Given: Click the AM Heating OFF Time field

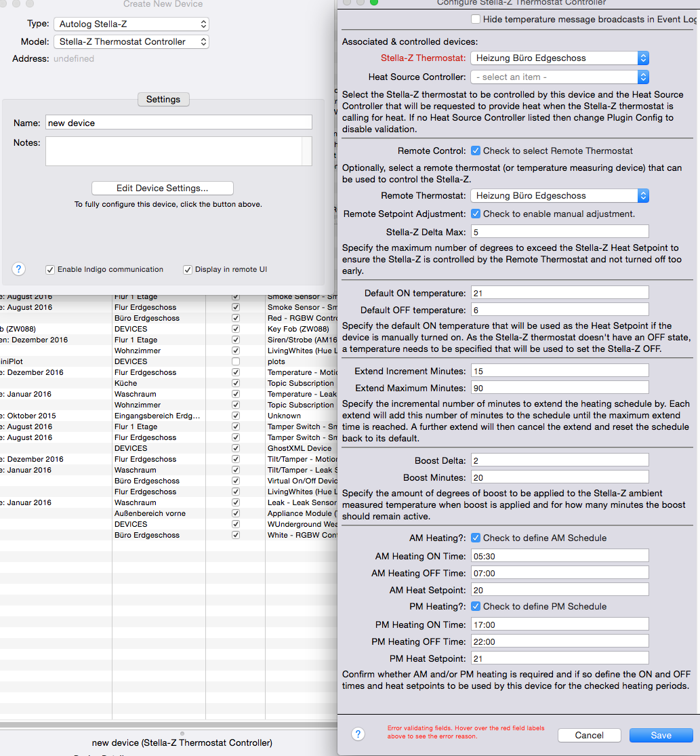Looking at the screenshot, I should point(560,573).
